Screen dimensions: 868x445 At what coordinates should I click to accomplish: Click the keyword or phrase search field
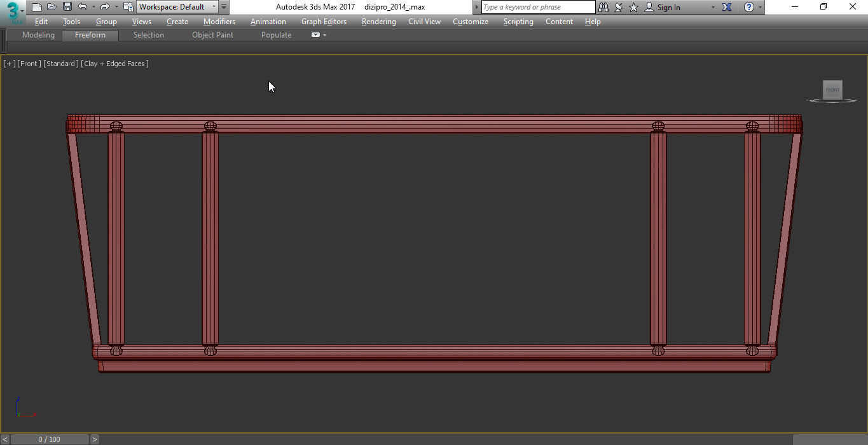[x=538, y=7]
